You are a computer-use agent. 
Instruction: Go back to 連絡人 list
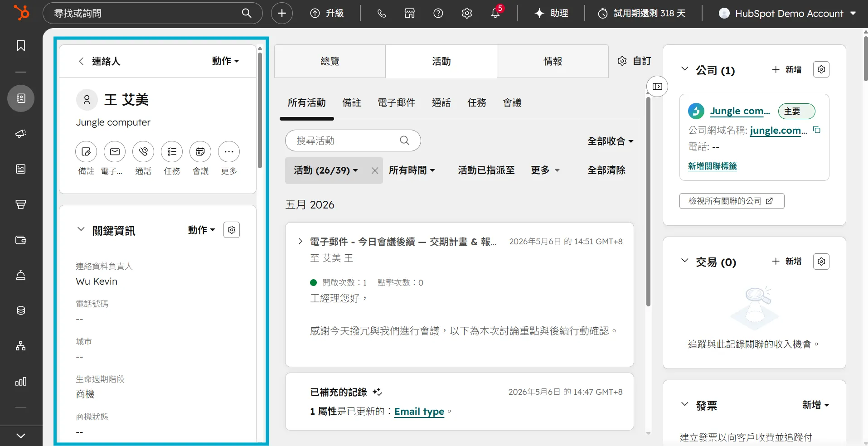tap(99, 61)
